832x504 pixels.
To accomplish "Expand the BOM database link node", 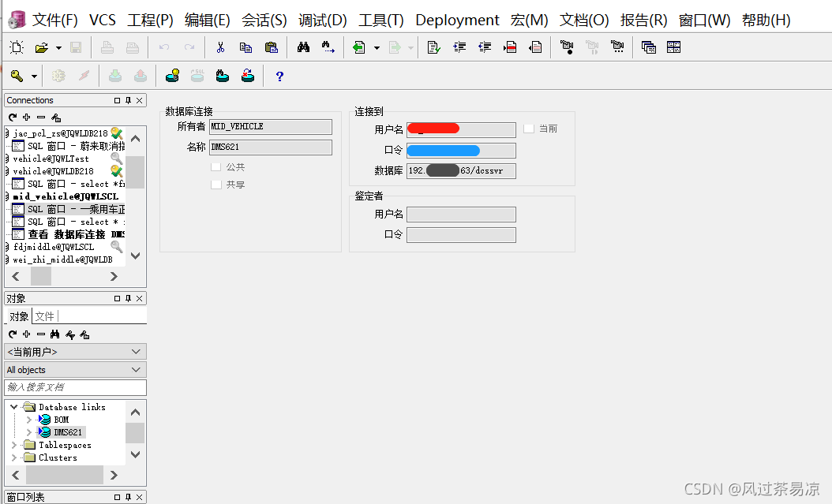I will pyautogui.click(x=29, y=420).
